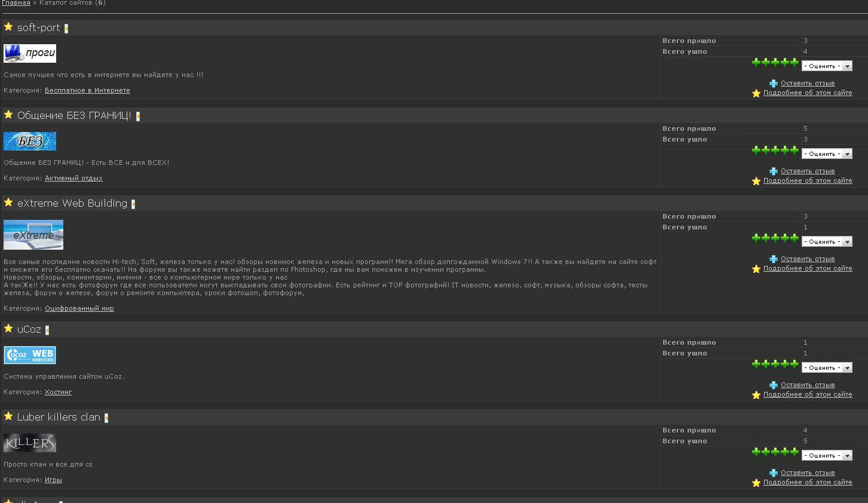Open the Оценить dropdown for Luber killers clan

pyautogui.click(x=827, y=456)
